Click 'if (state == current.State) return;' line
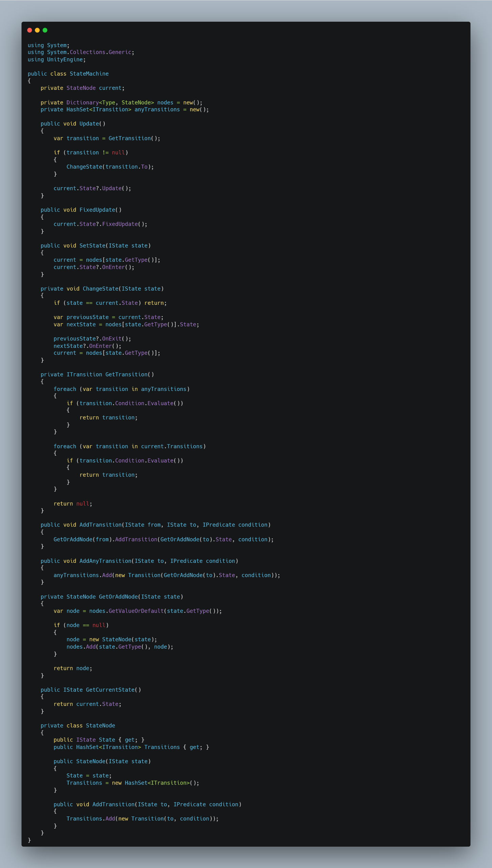 coord(110,303)
